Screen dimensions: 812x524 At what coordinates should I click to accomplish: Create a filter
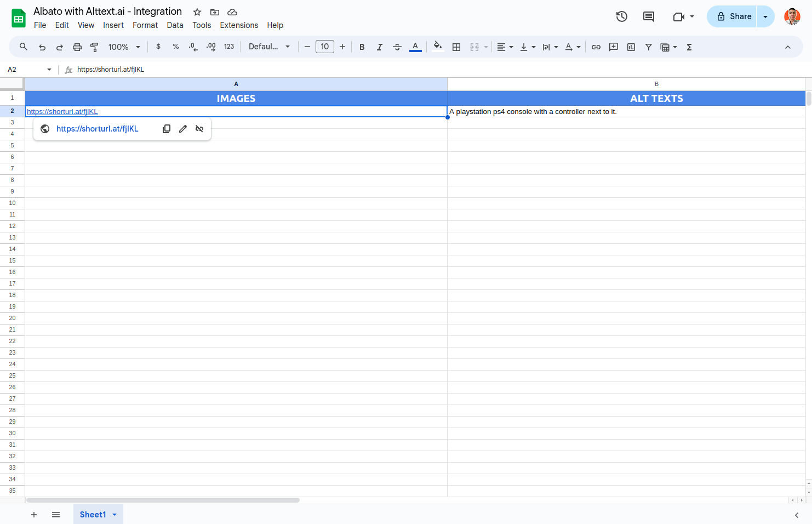[x=649, y=47]
